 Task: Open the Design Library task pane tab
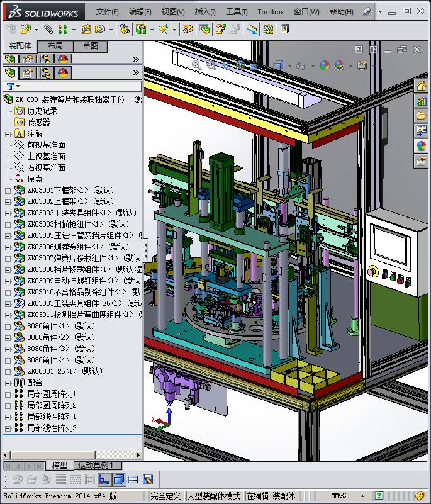tap(421, 101)
